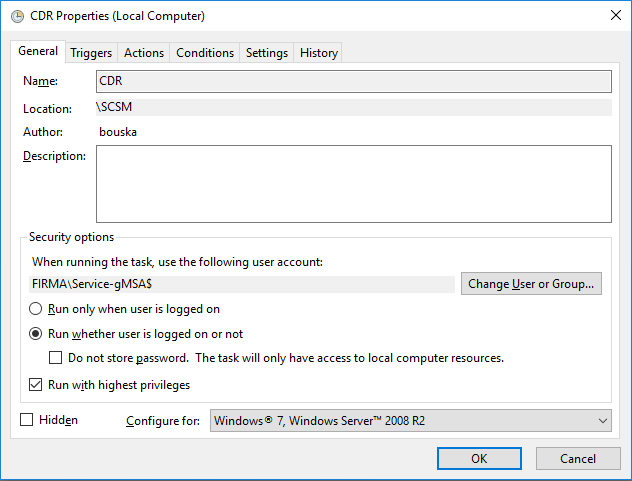Select the General tab
This screenshot has height=481, width=632.
pos(38,51)
